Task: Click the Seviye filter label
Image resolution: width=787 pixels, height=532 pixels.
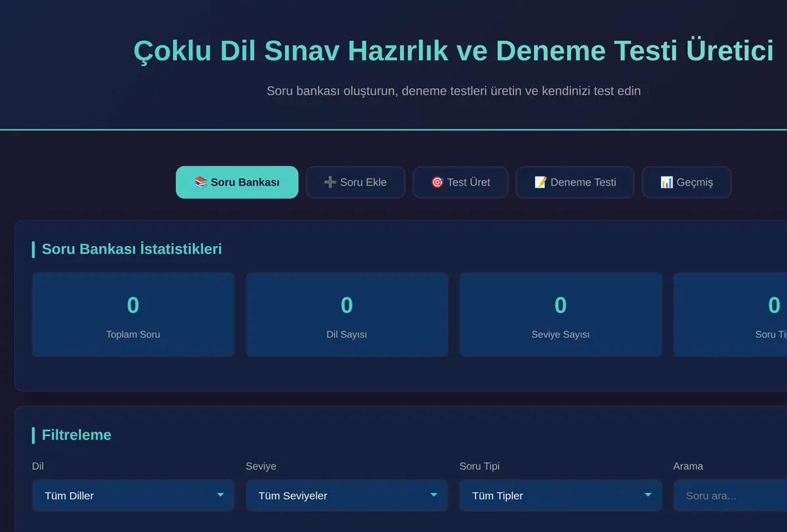Action: (x=261, y=466)
